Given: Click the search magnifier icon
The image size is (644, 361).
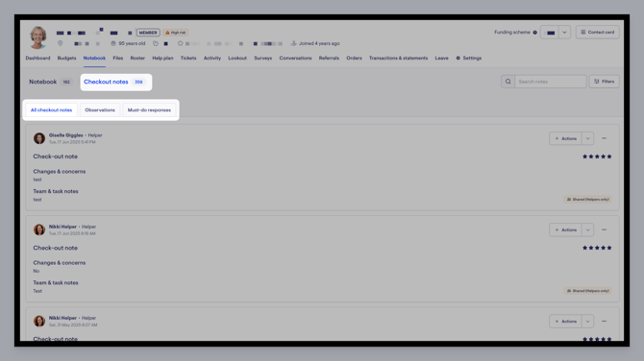Looking at the screenshot, I should tap(508, 82).
